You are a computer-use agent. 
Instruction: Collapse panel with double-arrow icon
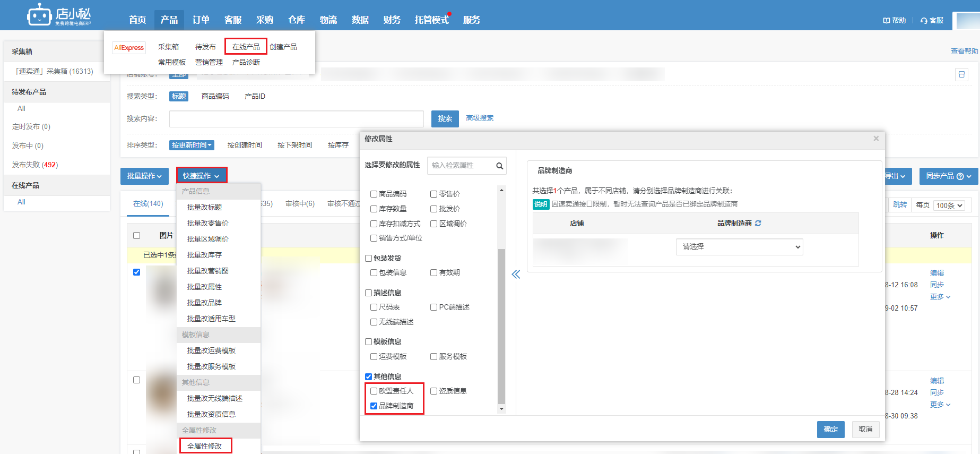[x=516, y=275]
